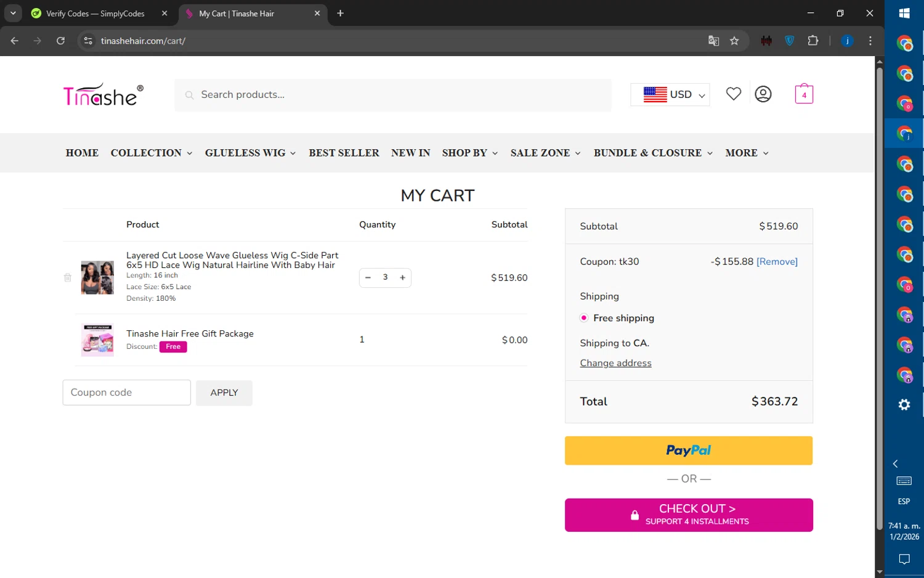Open BEST SELLER page
This screenshot has width=924, height=578.
point(344,153)
